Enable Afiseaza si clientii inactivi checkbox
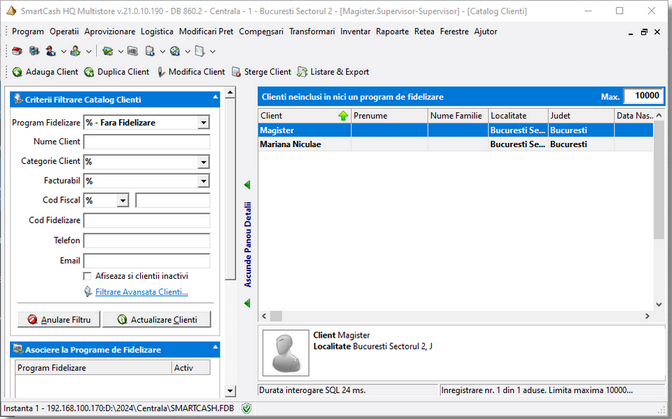This screenshot has height=419, width=672. [x=87, y=276]
